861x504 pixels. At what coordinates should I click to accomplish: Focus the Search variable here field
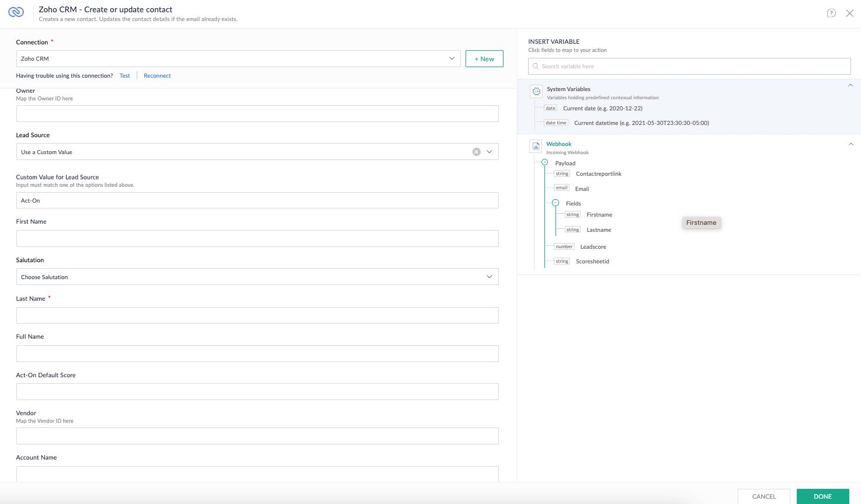pos(689,66)
